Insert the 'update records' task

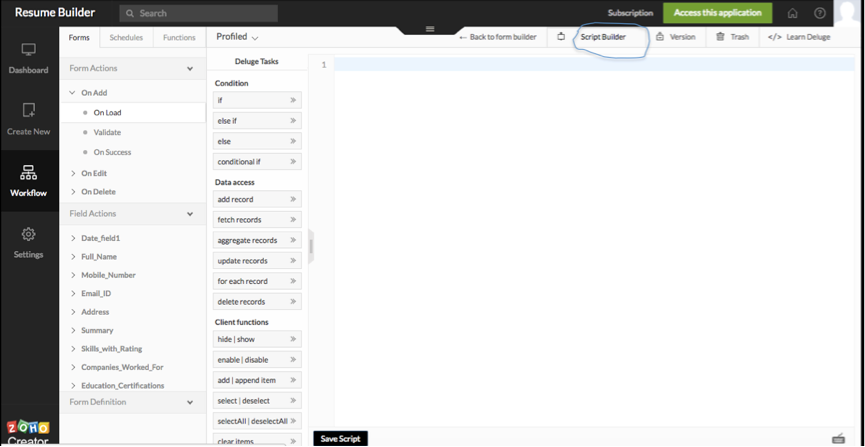coord(257,260)
